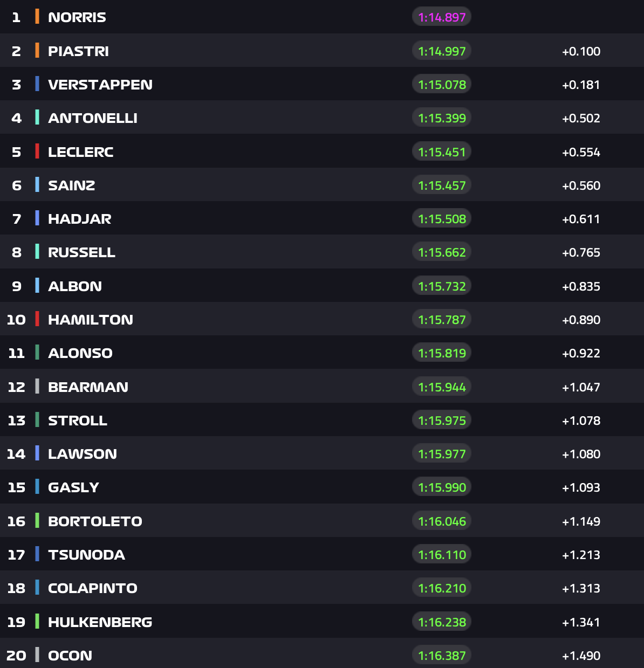Screen dimensions: 644x668
Task: Open VERSTAPPEN driver entry
Action: (x=100, y=85)
